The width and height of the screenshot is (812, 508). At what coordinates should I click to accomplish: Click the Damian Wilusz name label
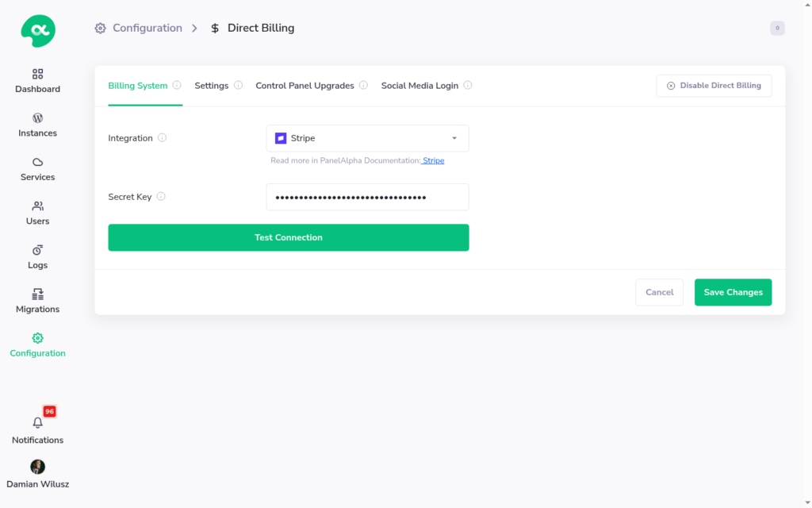point(38,484)
